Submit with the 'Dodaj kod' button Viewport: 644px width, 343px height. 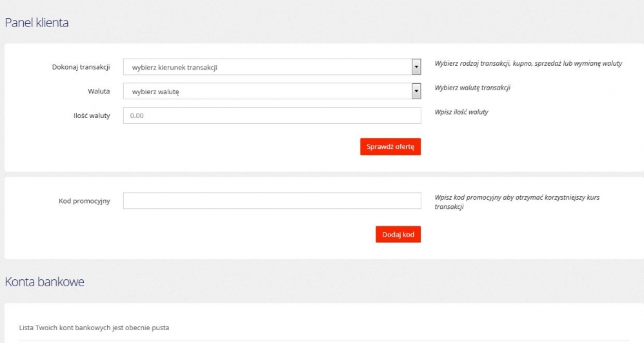click(x=398, y=235)
